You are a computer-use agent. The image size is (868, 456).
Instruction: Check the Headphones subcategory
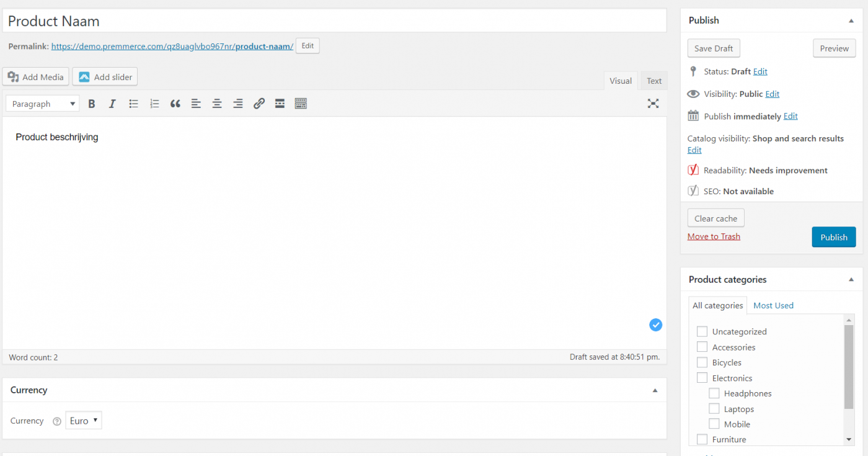pos(714,393)
